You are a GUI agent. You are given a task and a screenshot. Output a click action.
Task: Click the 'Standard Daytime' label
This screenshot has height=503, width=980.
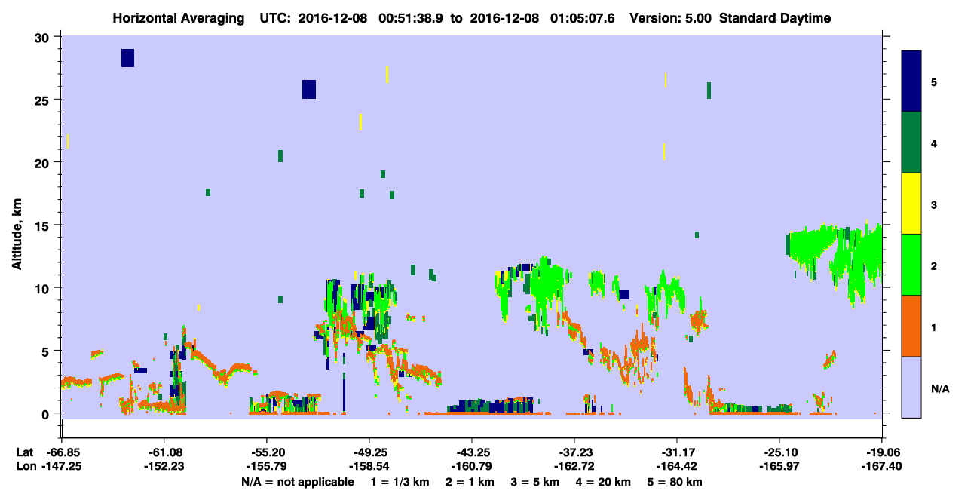pyautogui.click(x=775, y=18)
